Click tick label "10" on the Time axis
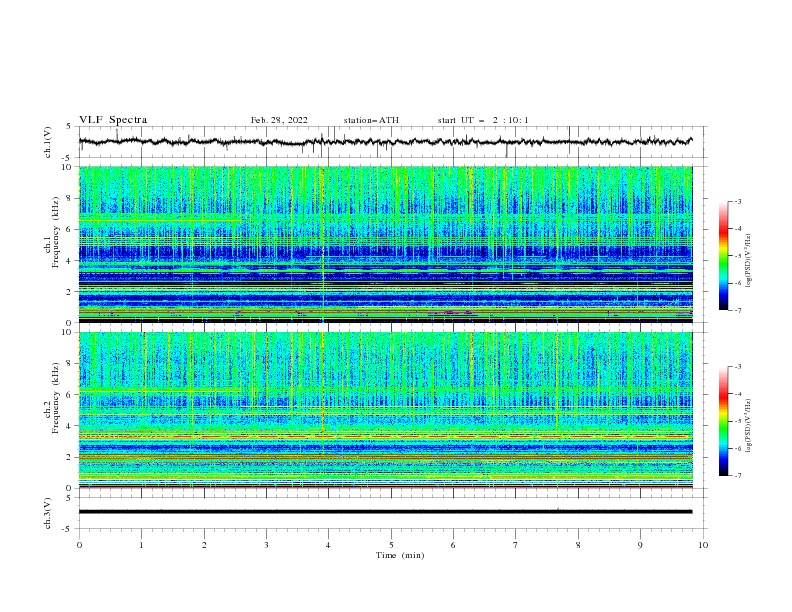792x612 pixels. (x=703, y=545)
